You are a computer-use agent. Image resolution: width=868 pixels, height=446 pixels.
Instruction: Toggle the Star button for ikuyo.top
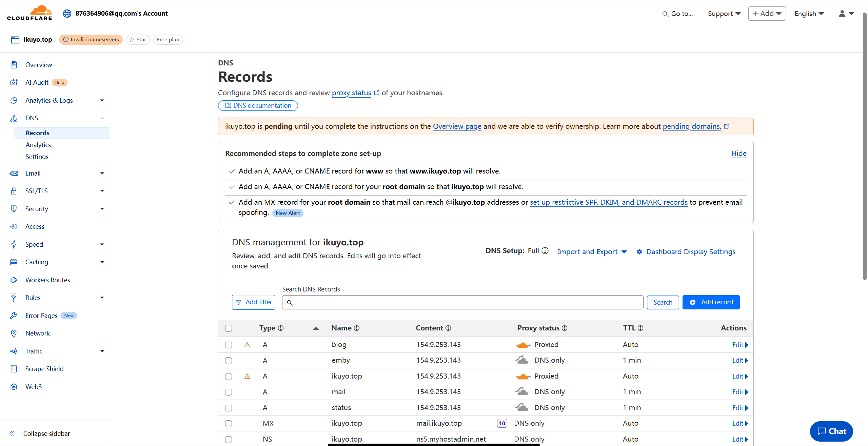[138, 40]
